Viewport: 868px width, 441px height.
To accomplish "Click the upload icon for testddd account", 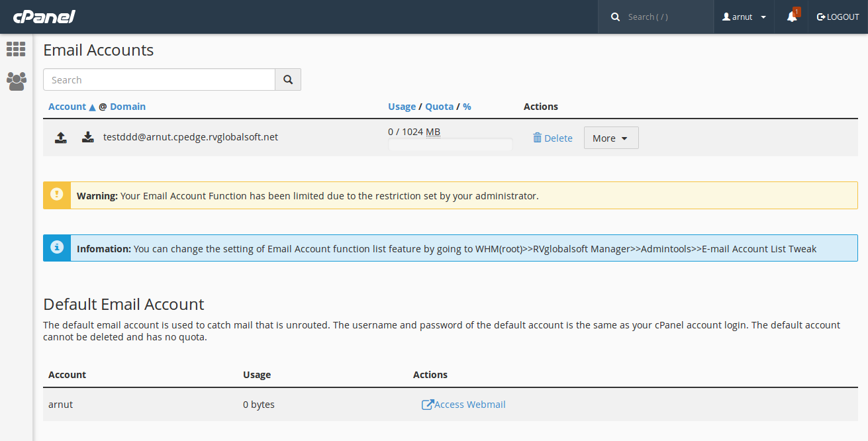I will 60,137.
